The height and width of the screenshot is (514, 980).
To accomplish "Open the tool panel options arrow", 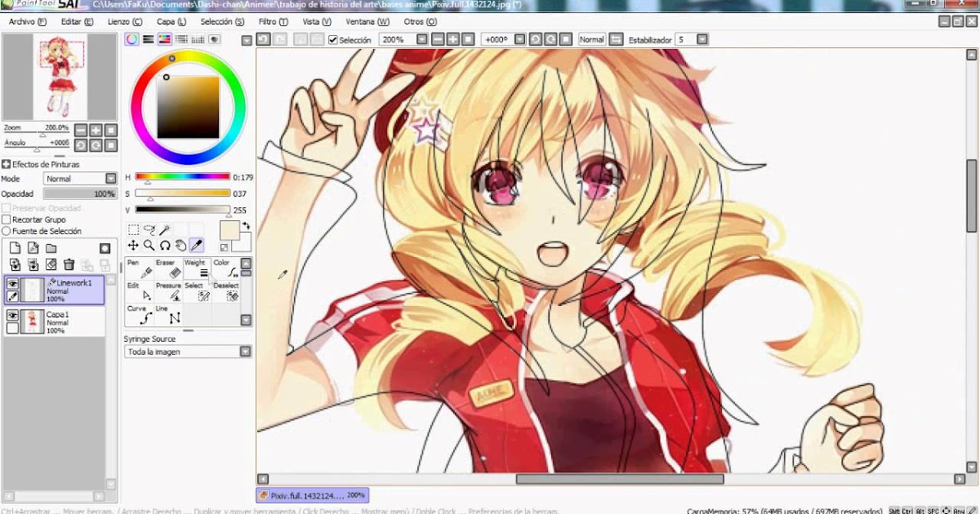I will click(x=247, y=40).
